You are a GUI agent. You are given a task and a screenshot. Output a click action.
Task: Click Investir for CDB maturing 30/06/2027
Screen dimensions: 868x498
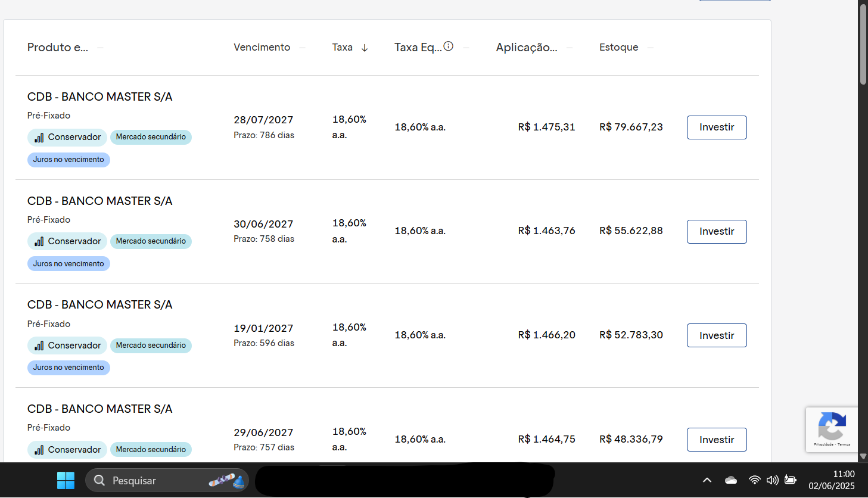pyautogui.click(x=717, y=232)
